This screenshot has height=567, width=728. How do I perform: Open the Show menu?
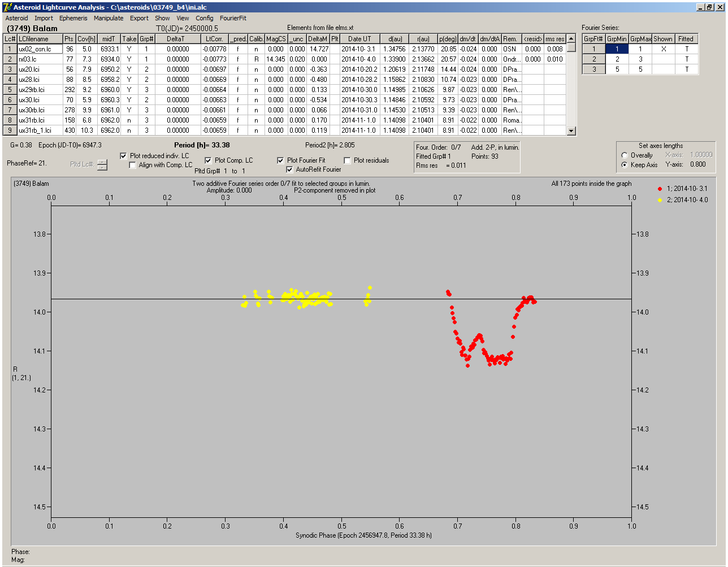coord(162,18)
